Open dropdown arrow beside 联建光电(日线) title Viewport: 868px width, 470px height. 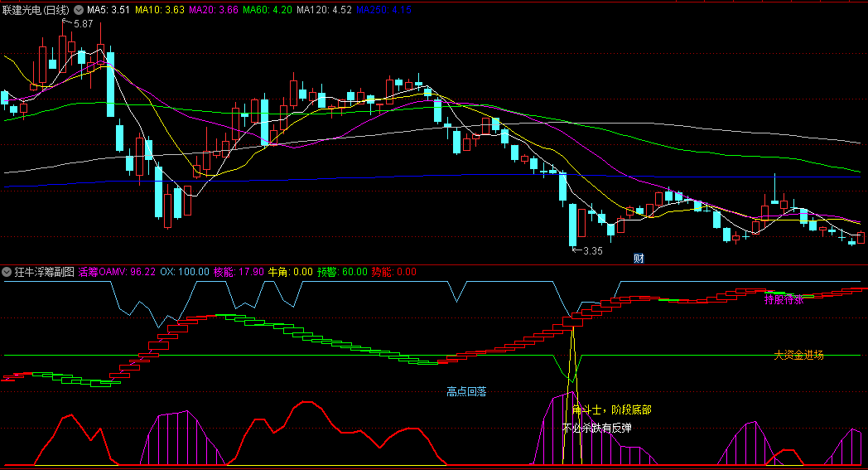(79, 9)
